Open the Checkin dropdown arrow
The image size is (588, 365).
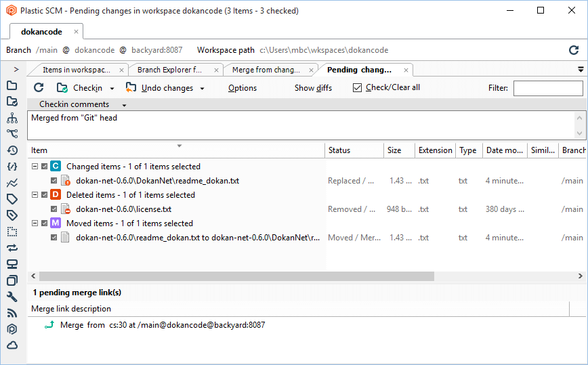pos(112,89)
